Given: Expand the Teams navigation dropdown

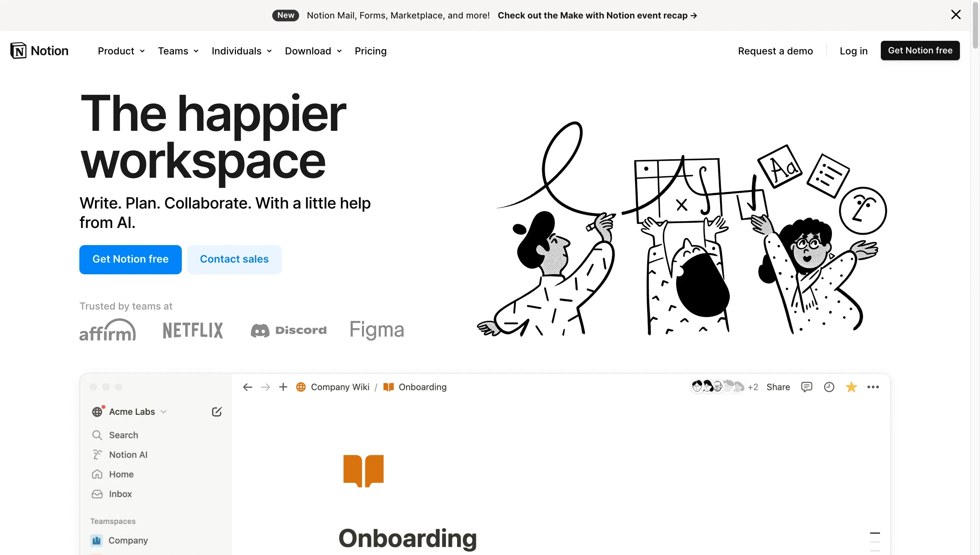Looking at the screenshot, I should click(x=178, y=51).
